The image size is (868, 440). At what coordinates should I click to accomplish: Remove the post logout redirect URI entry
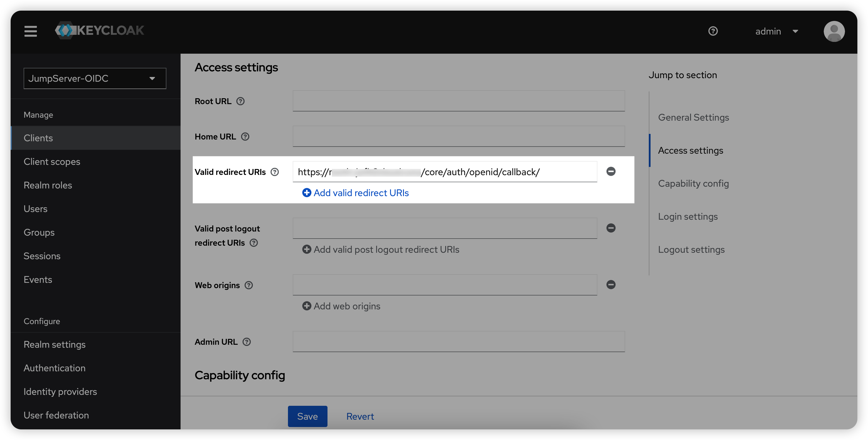(610, 228)
